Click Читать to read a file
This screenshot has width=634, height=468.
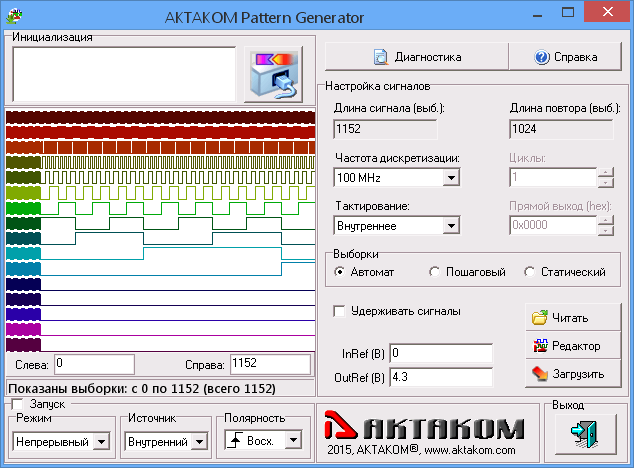click(x=566, y=318)
